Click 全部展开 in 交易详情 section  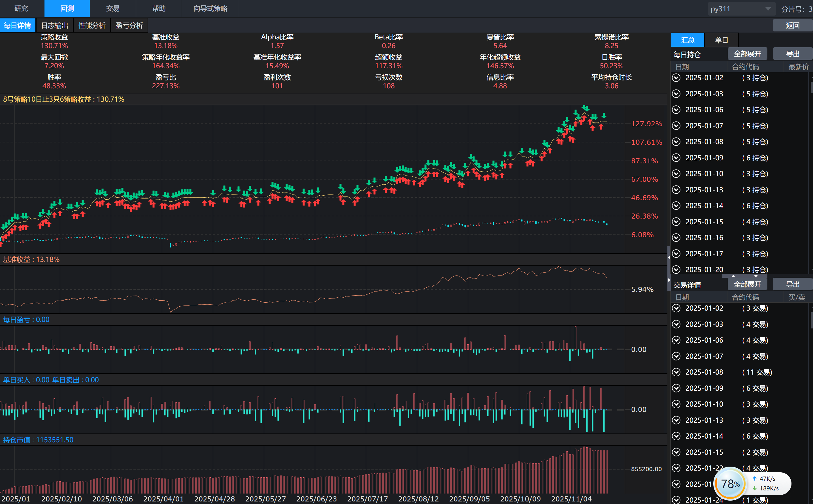pyautogui.click(x=747, y=284)
